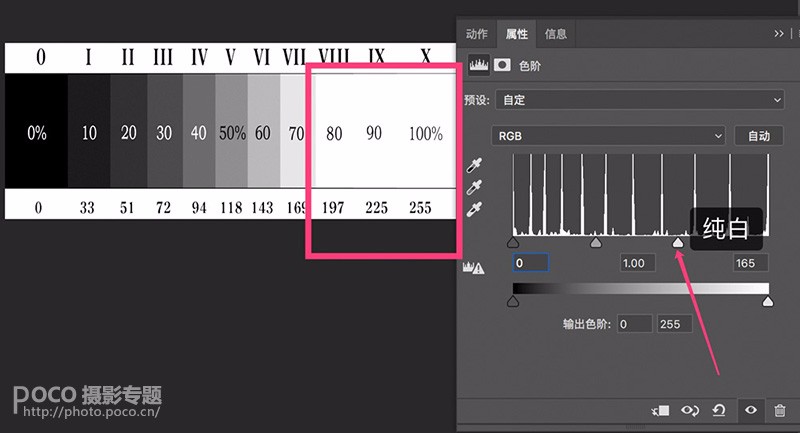Click the 0% black patch in chart

(x=36, y=131)
